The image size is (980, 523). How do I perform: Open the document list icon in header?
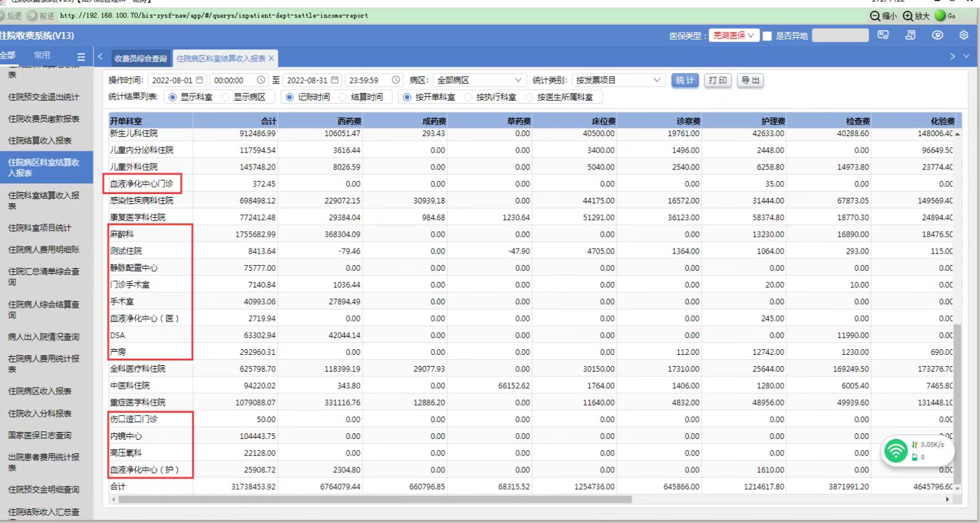[910, 35]
